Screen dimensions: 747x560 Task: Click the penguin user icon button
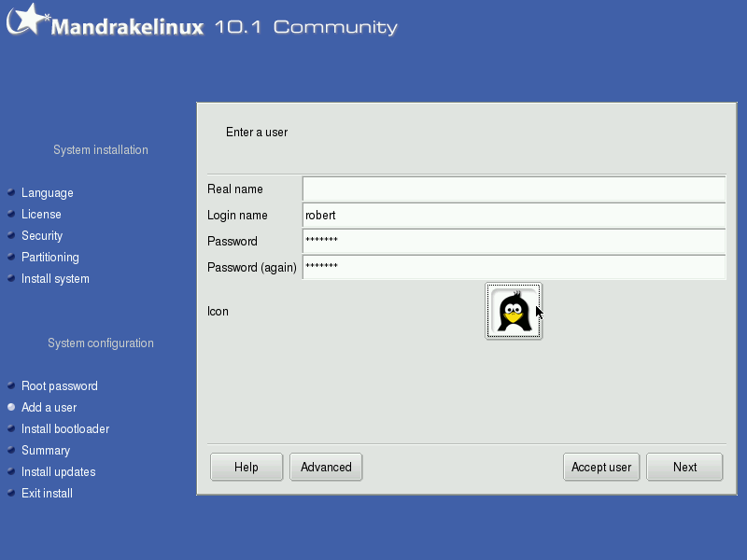[x=514, y=311]
